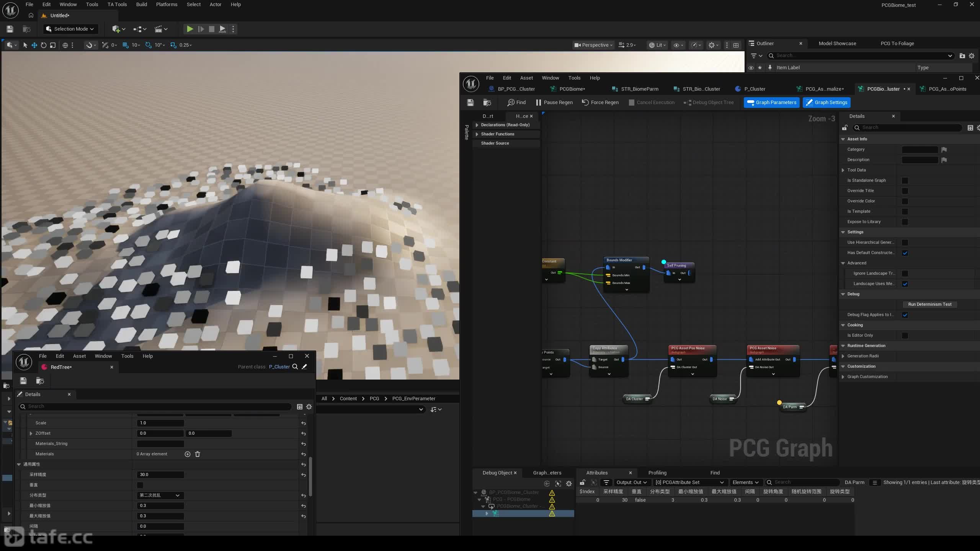
Task: Open Build menu in main editor
Action: pyautogui.click(x=141, y=5)
